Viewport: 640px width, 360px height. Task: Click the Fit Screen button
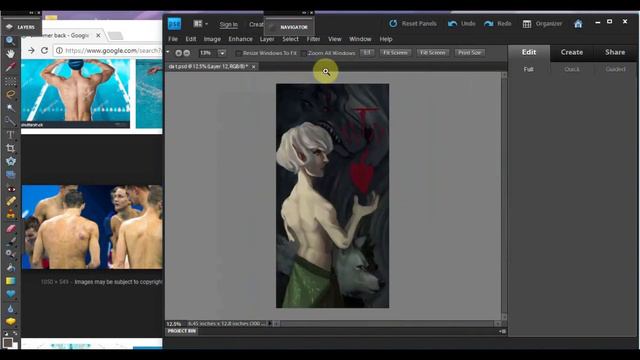click(395, 53)
